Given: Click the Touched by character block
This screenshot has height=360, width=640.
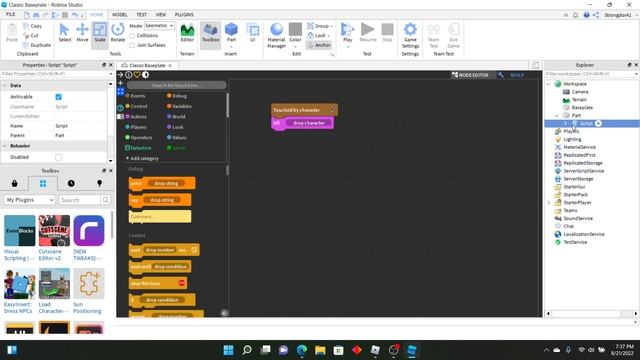Looking at the screenshot, I should (304, 110).
